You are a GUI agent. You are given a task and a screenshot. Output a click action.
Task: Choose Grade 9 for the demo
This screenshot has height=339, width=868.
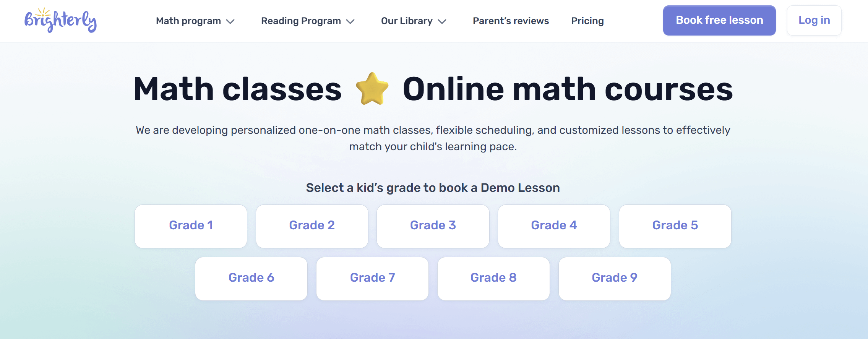click(615, 278)
